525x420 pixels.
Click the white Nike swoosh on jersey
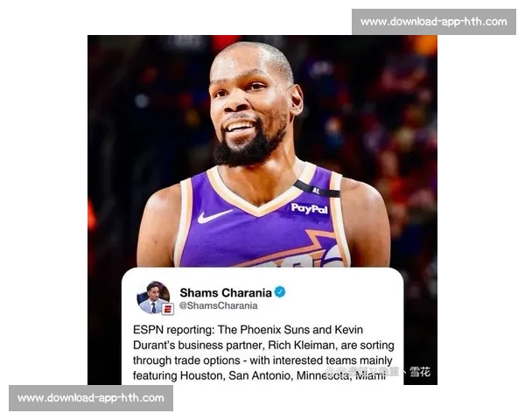point(214,216)
